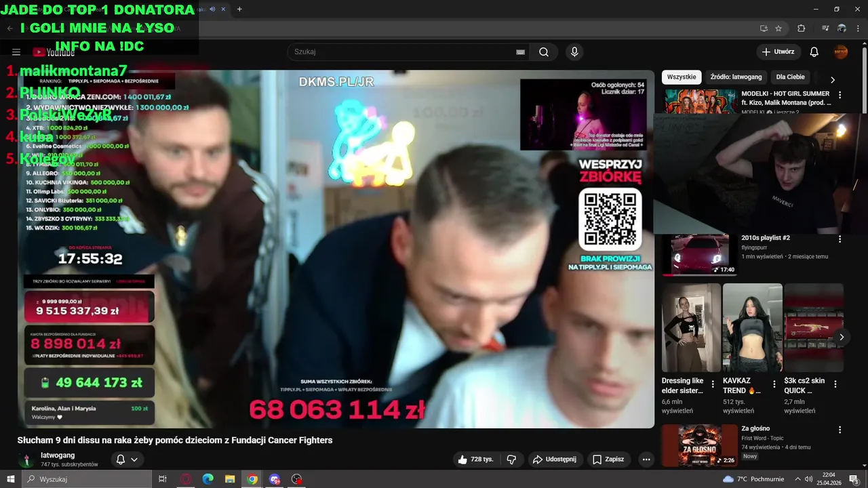This screenshot has height=488, width=868.
Task: Open OBS Studio from the taskbar
Action: tap(297, 479)
